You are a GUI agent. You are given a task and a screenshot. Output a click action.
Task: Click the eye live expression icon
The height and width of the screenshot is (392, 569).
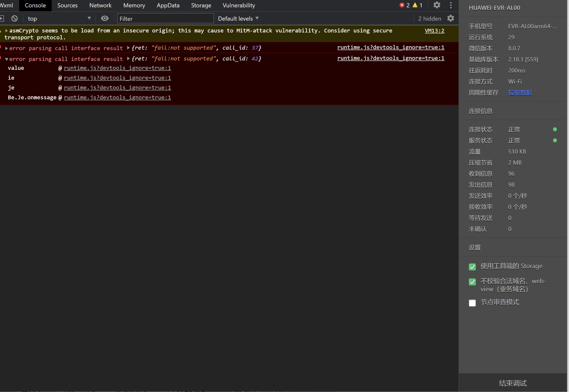105,18
